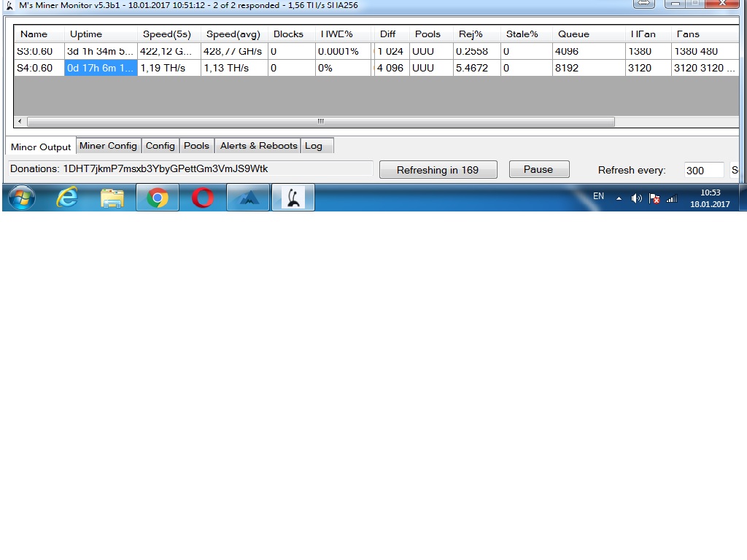Open the Windows Start menu

click(x=21, y=198)
